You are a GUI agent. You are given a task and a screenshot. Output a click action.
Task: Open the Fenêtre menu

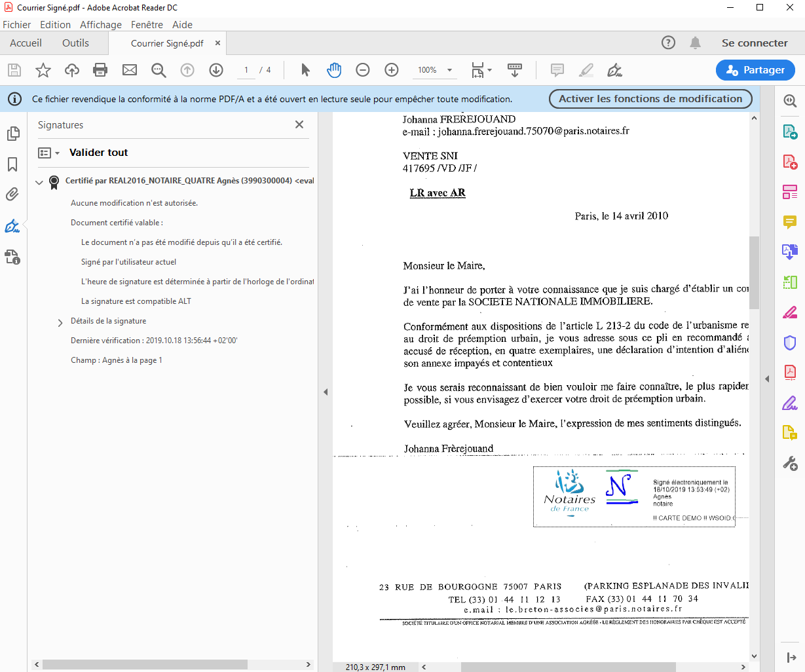[147, 25]
